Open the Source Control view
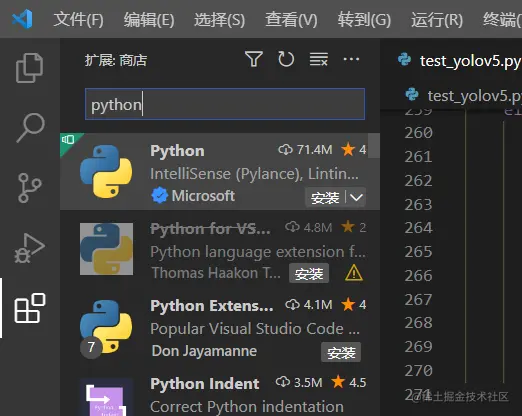The height and width of the screenshot is (416, 522). pyautogui.click(x=29, y=188)
